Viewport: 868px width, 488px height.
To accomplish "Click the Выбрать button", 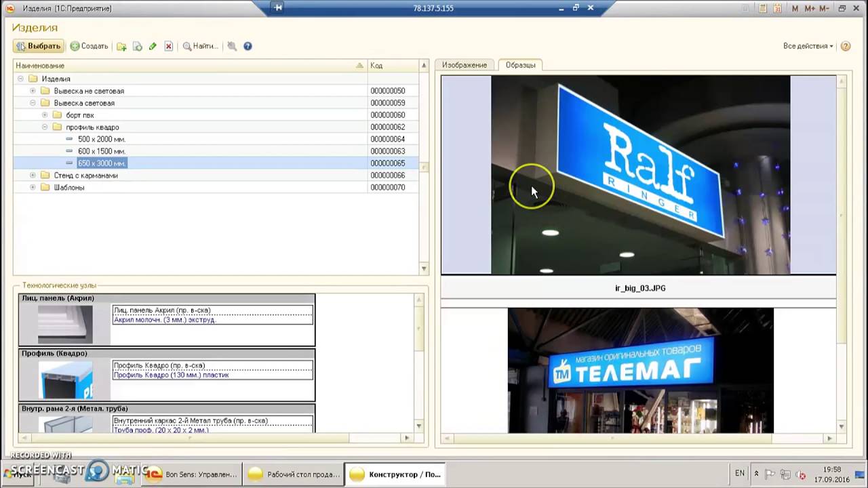I will pyautogui.click(x=38, y=46).
